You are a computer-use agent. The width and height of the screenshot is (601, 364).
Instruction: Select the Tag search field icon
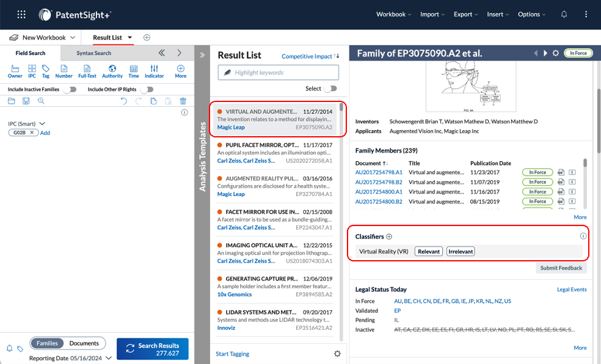coord(46,71)
